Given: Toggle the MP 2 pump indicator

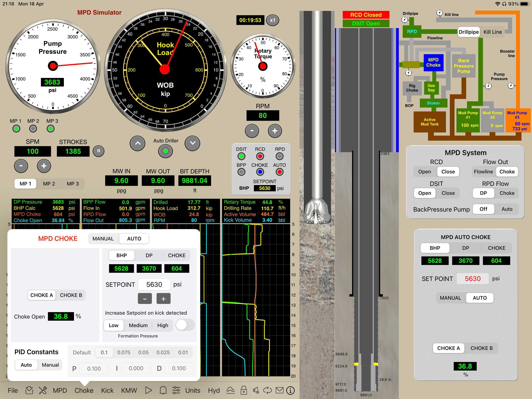Looking at the screenshot, I should (x=33, y=129).
